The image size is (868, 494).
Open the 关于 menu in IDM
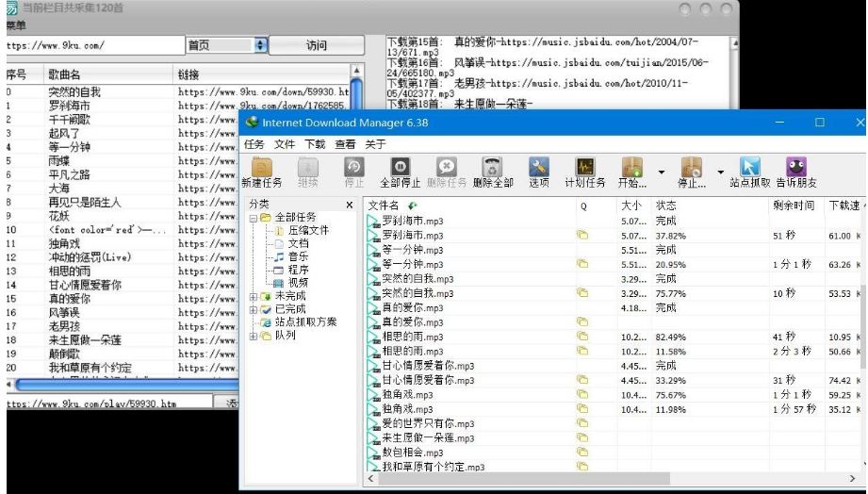click(x=375, y=144)
